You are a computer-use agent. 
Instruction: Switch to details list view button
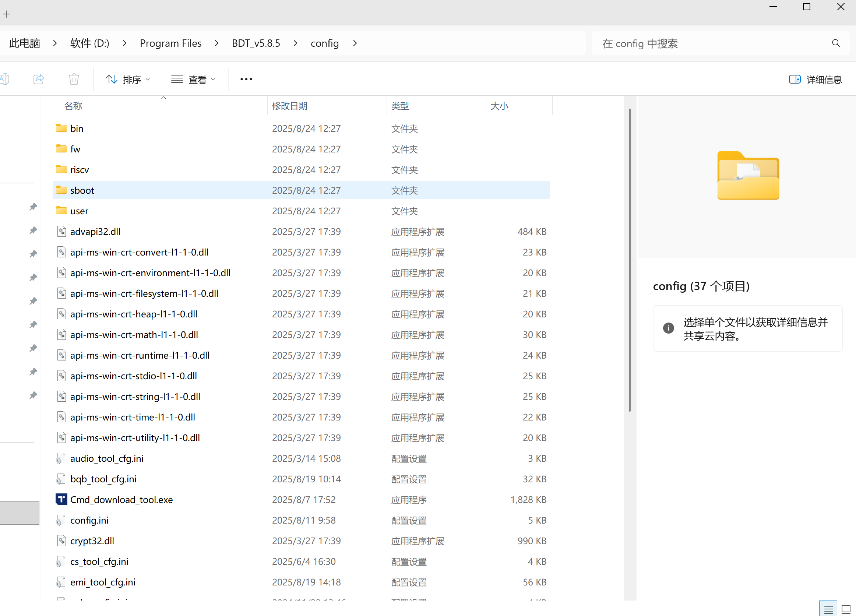[828, 609]
